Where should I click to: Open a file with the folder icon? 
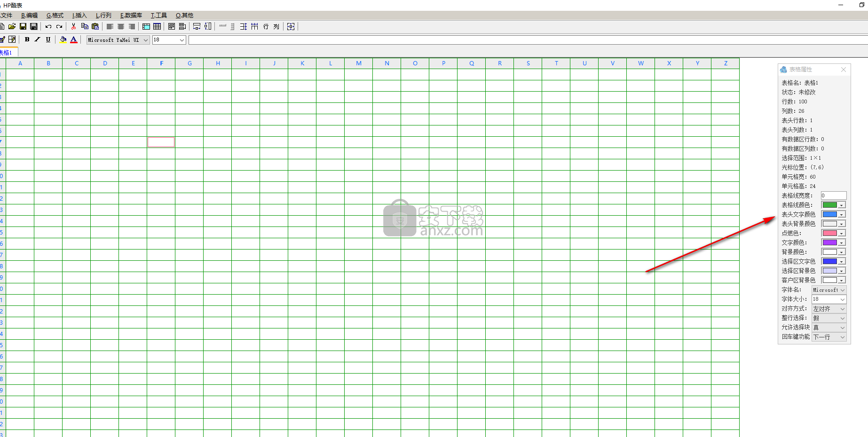point(12,26)
